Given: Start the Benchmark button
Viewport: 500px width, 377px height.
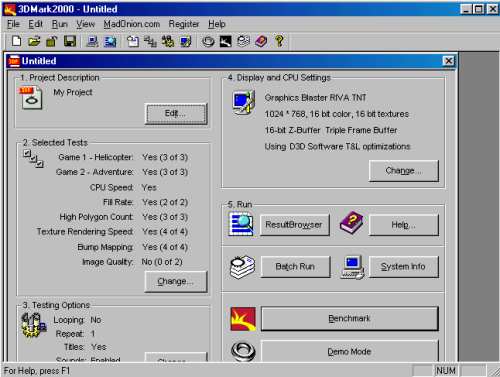Looking at the screenshot, I should pos(349,319).
